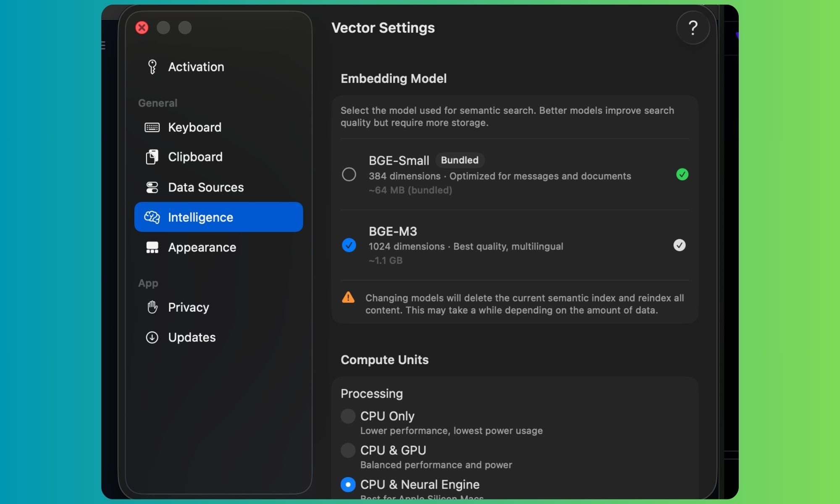The image size is (840, 504).
Task: Click the Privacy hand icon
Action: pos(152,307)
